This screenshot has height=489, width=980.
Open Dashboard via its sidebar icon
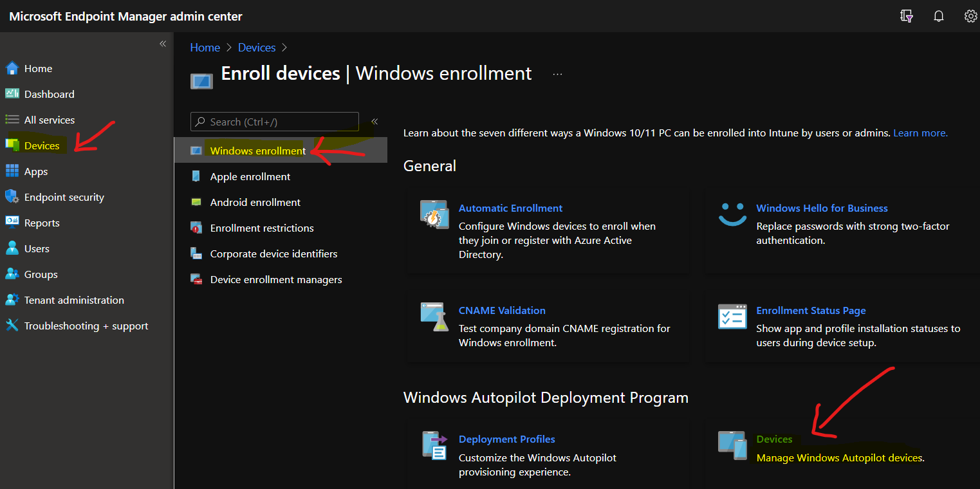12,94
